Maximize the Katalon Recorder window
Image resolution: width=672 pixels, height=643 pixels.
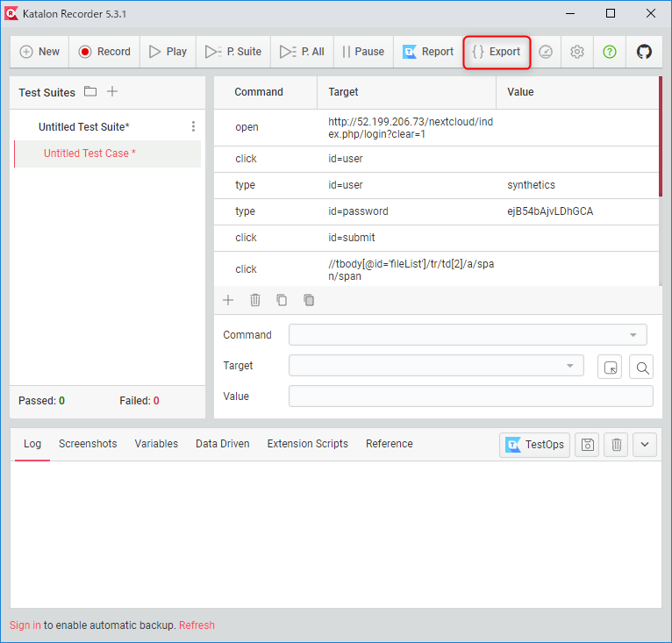611,14
